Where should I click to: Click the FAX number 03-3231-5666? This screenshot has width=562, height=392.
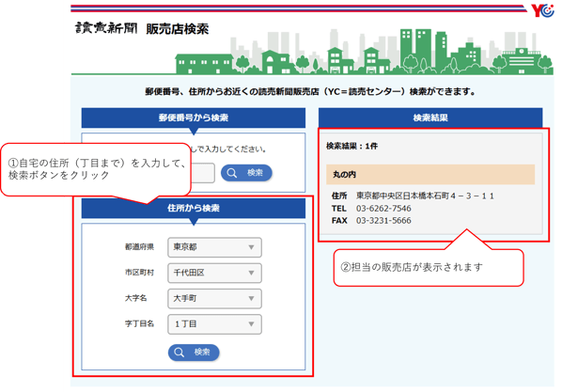click(x=383, y=221)
